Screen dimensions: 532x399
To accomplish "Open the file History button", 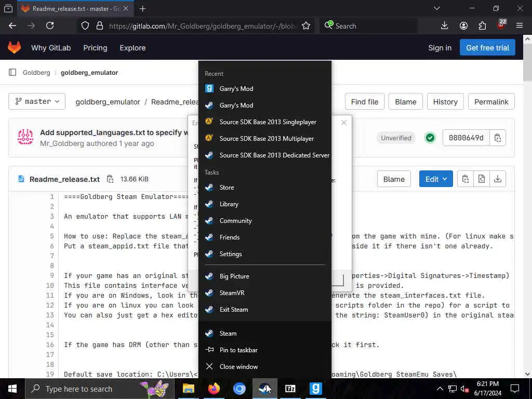I will [x=445, y=101].
